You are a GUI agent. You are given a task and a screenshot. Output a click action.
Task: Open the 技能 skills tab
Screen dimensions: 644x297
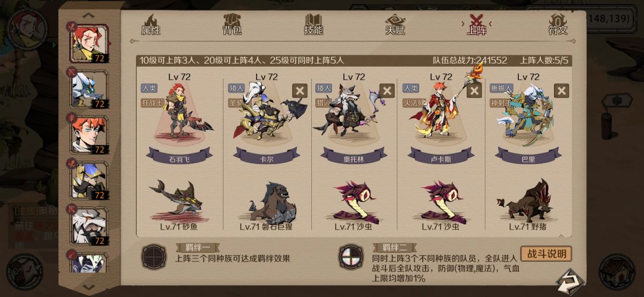click(314, 24)
